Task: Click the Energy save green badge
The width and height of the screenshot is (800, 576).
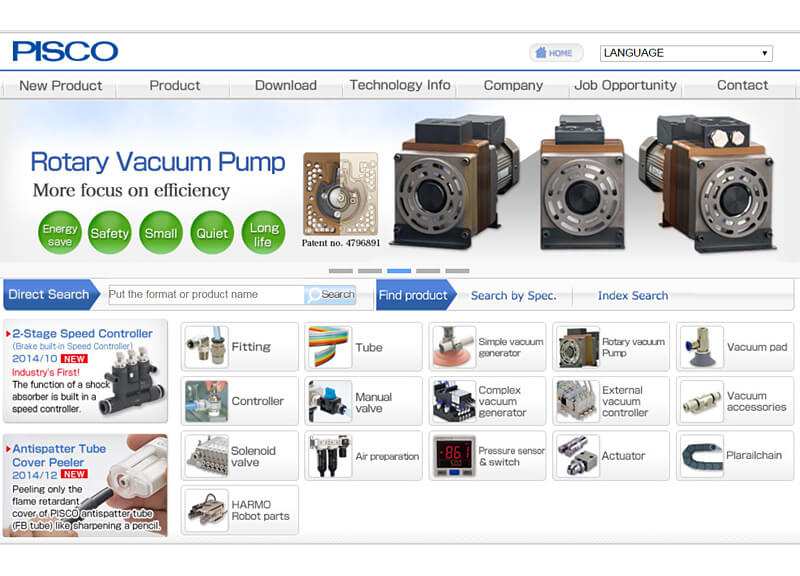Action: point(60,233)
